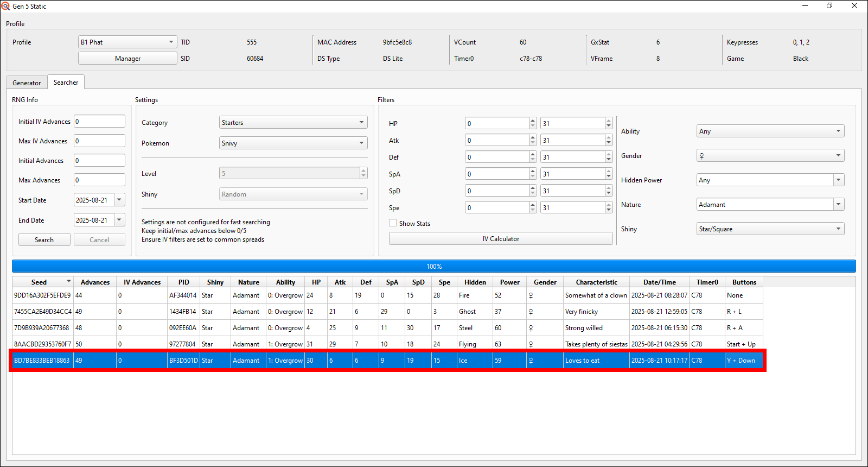The image size is (868, 467).
Task: Click the Seed column sort arrow
Action: 69,281
